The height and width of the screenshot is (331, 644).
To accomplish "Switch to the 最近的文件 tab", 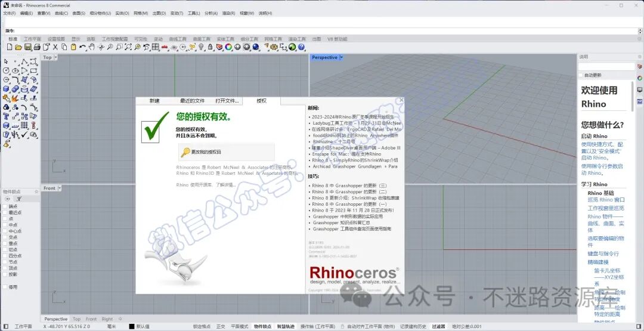I will pos(192,101).
